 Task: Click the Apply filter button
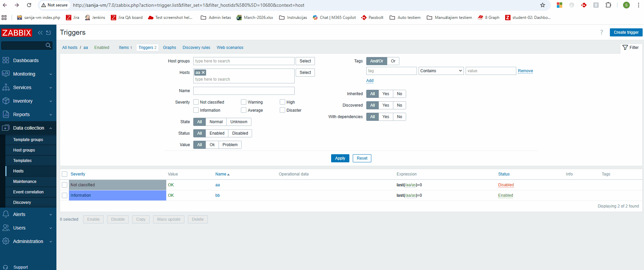click(340, 158)
